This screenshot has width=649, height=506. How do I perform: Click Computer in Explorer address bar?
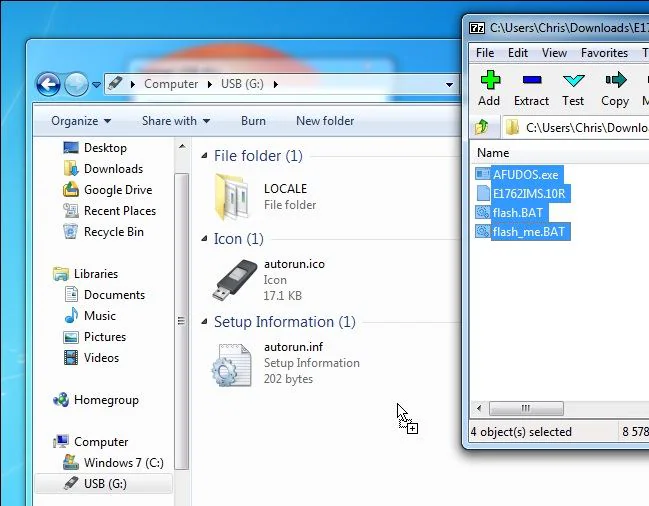[x=171, y=84]
